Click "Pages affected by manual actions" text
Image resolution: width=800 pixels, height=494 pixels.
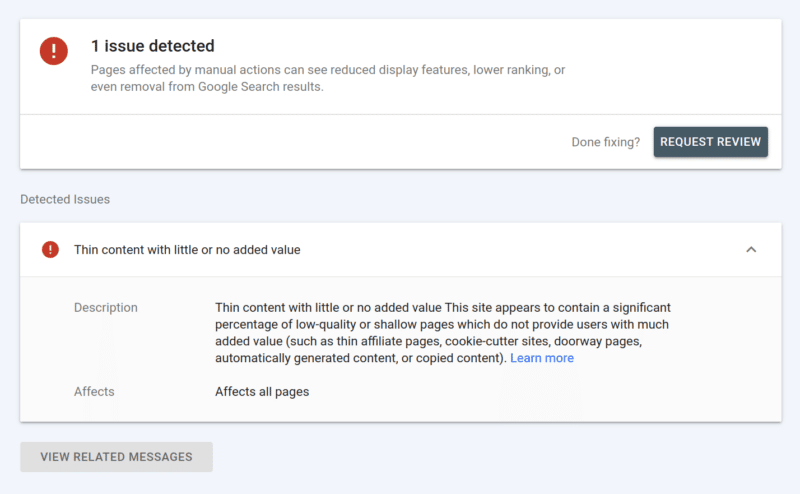[190, 70]
